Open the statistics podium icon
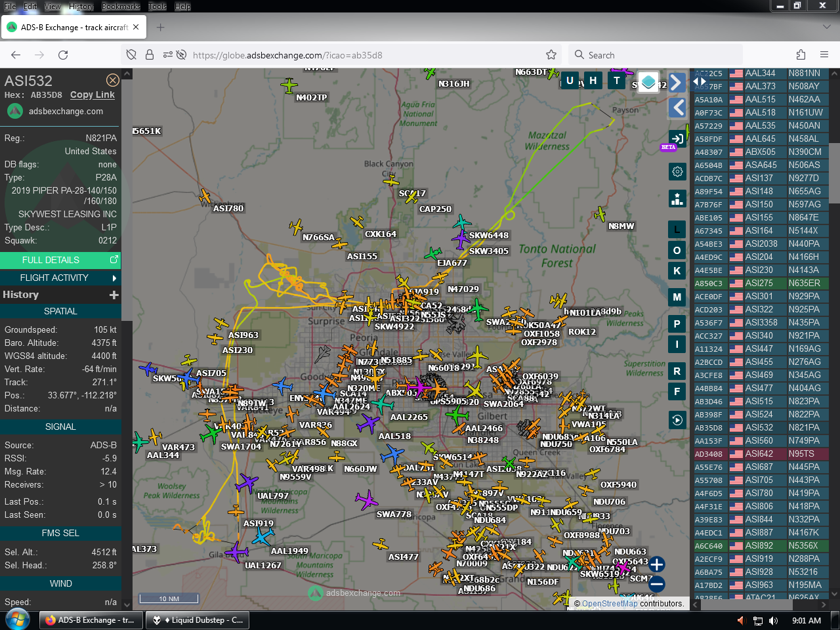The width and height of the screenshot is (840, 630). click(x=677, y=198)
